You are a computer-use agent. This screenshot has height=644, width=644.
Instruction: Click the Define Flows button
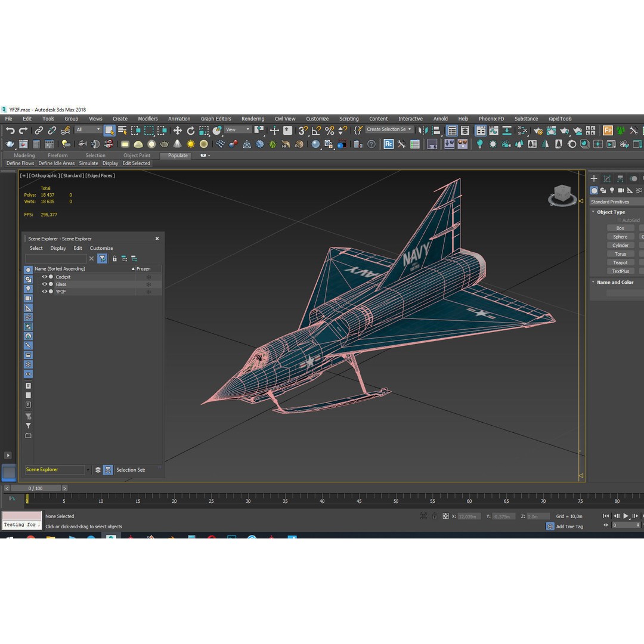(x=20, y=163)
